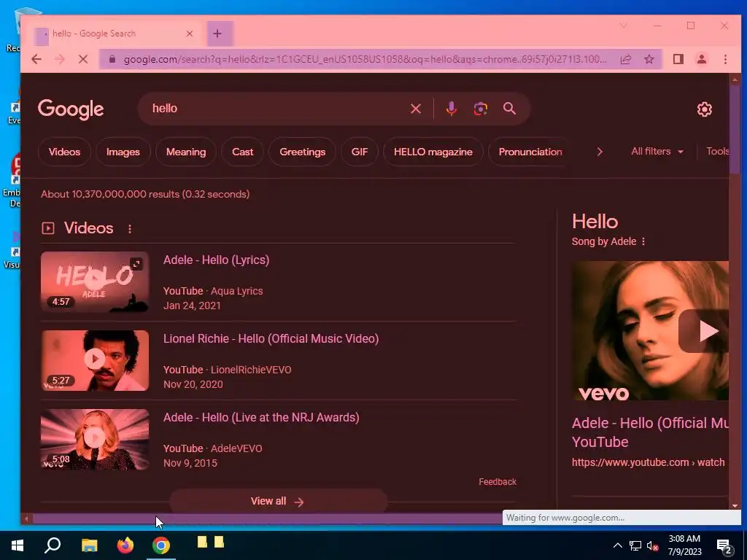Search by image with Google Lens icon
The height and width of the screenshot is (560, 747).
[x=480, y=109]
